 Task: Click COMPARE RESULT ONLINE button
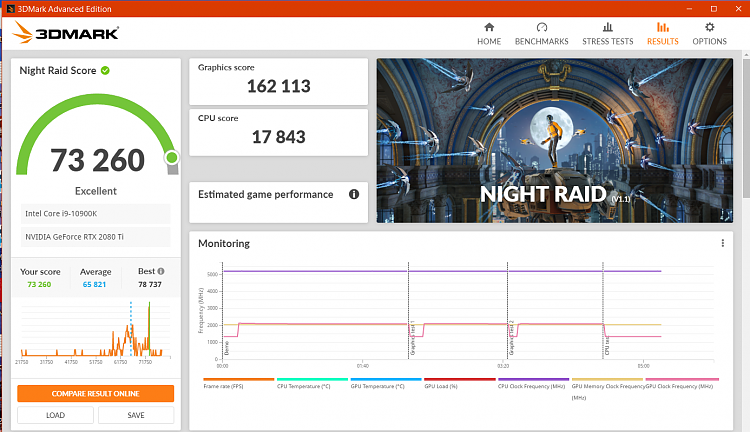96,393
